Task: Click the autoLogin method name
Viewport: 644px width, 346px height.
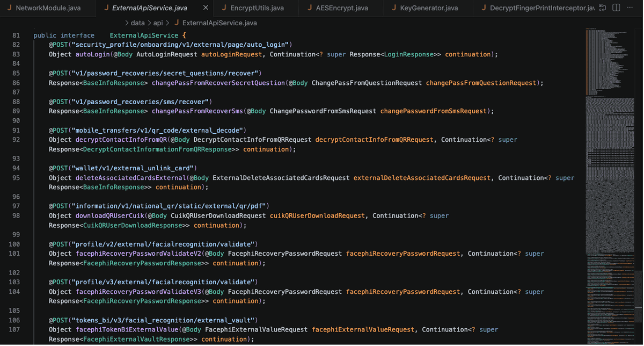Action: point(91,54)
